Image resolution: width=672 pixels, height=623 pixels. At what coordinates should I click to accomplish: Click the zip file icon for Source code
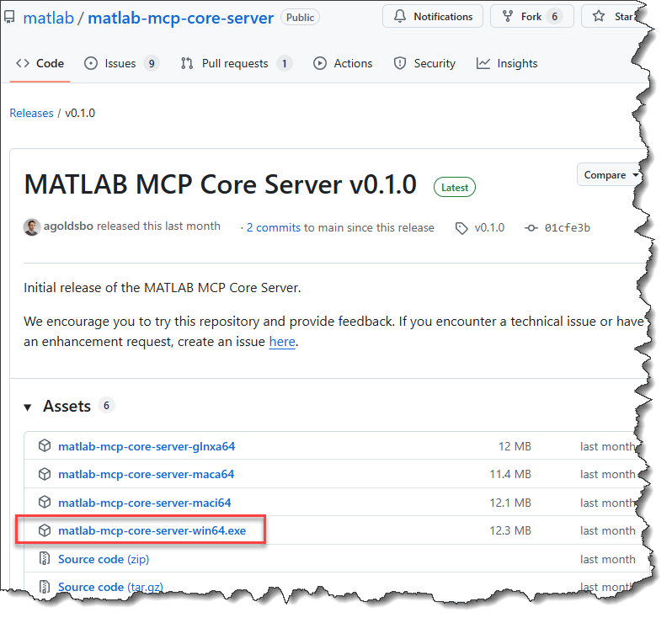point(45,559)
